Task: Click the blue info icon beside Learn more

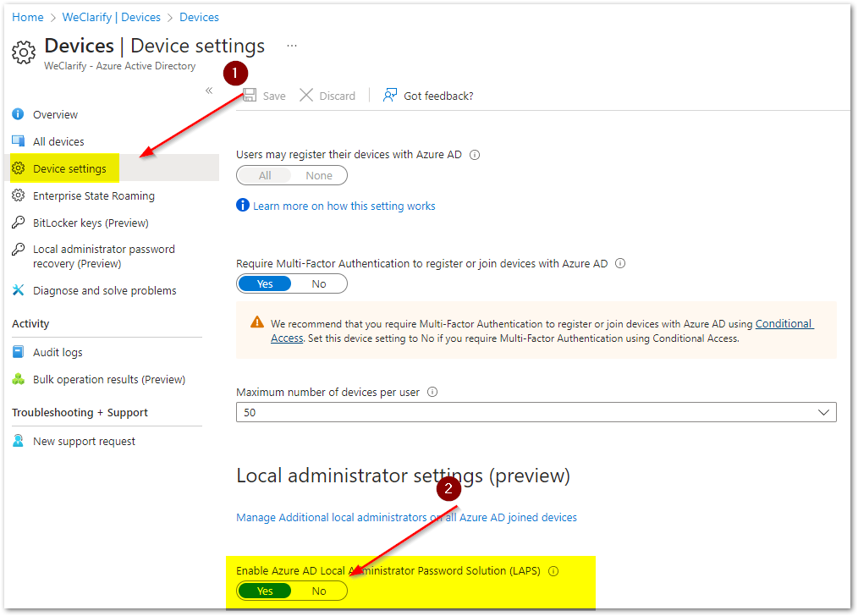Action: click(x=242, y=205)
